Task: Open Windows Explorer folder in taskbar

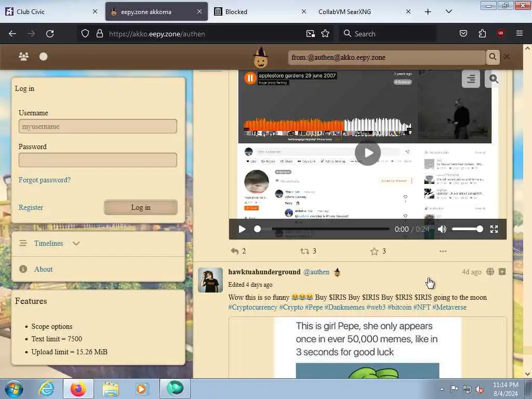Action: 111,389
